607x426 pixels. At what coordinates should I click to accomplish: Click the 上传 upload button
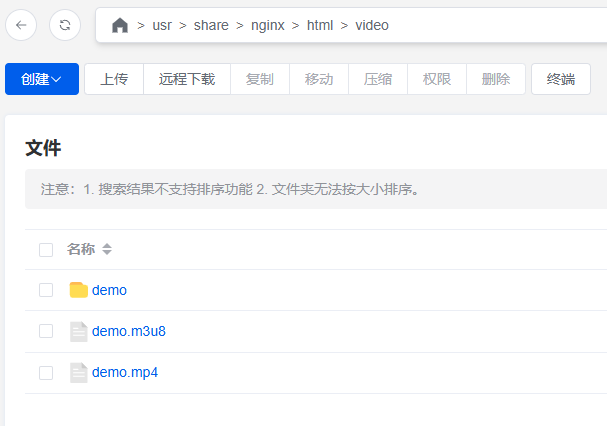click(114, 79)
